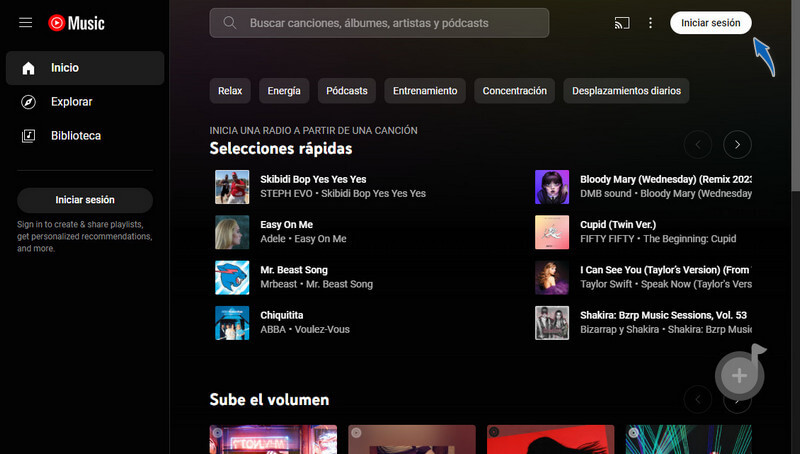The width and height of the screenshot is (800, 454).
Task: Open artist DMB sound link
Action: (606, 194)
